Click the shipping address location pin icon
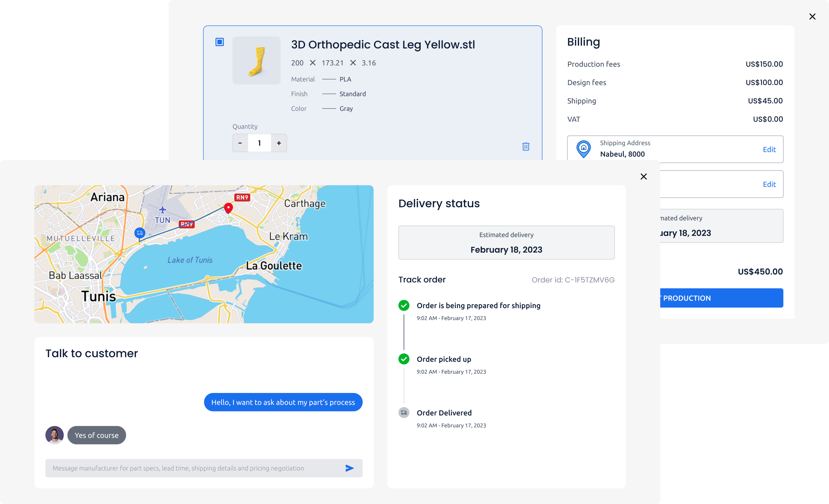Image resolution: width=829 pixels, height=504 pixels. [x=584, y=149]
